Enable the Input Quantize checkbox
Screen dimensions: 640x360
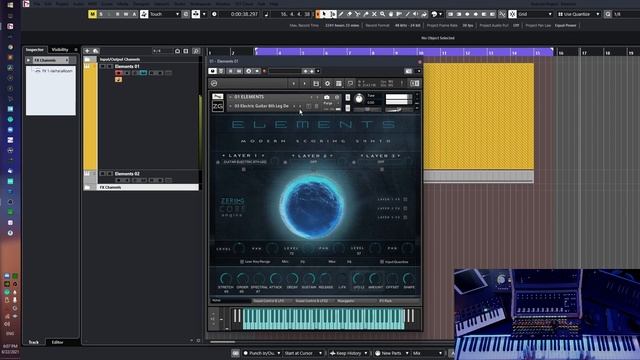(x=382, y=262)
